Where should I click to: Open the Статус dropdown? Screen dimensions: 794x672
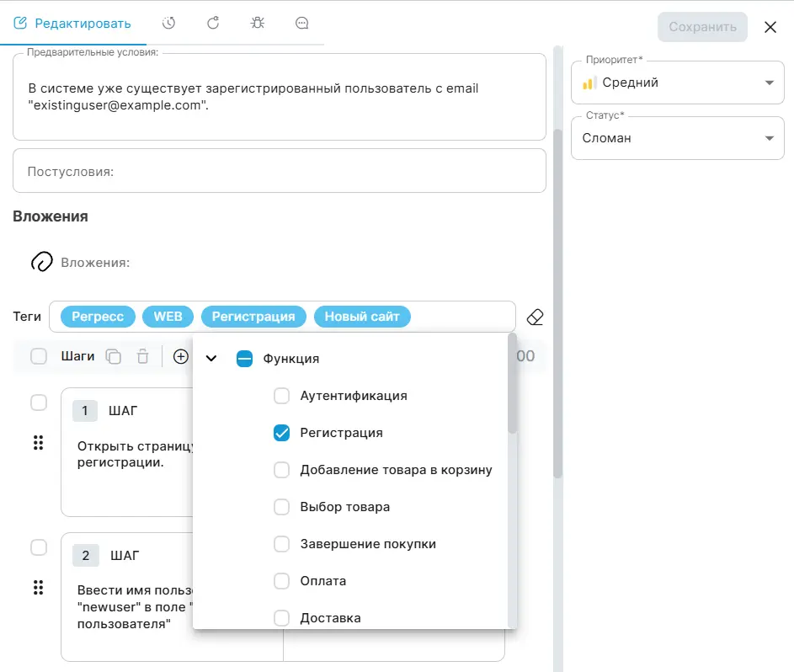click(x=677, y=138)
